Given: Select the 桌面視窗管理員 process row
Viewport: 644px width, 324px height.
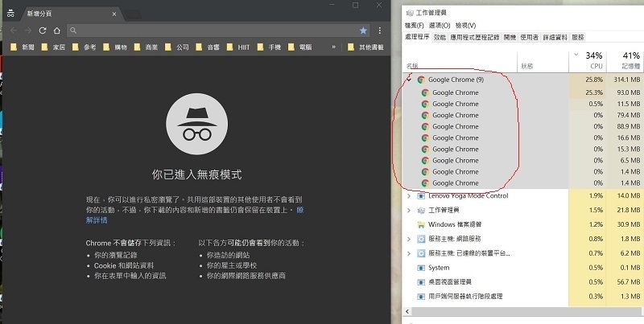Looking at the screenshot, I should 523,282.
